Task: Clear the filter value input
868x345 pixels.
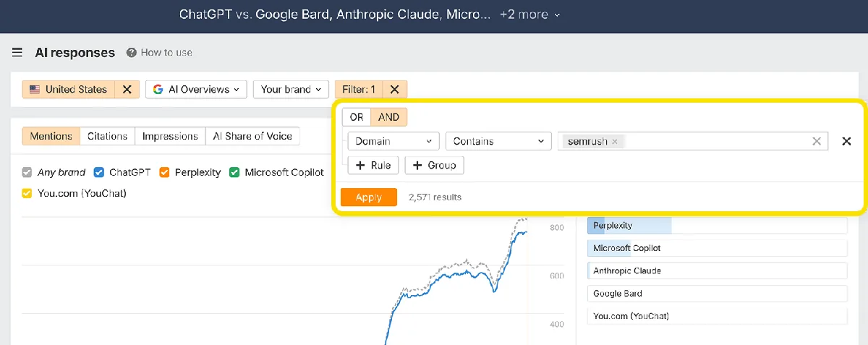Action: pyautogui.click(x=817, y=142)
